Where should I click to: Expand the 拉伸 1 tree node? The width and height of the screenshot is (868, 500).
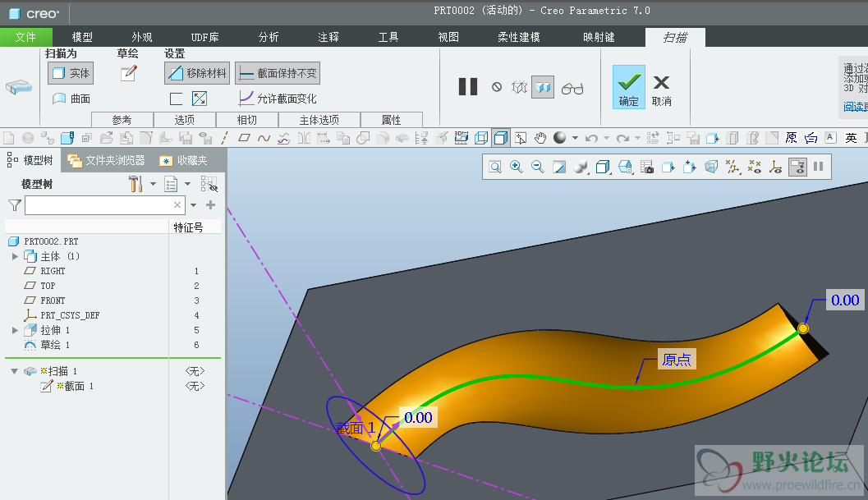pos(15,330)
